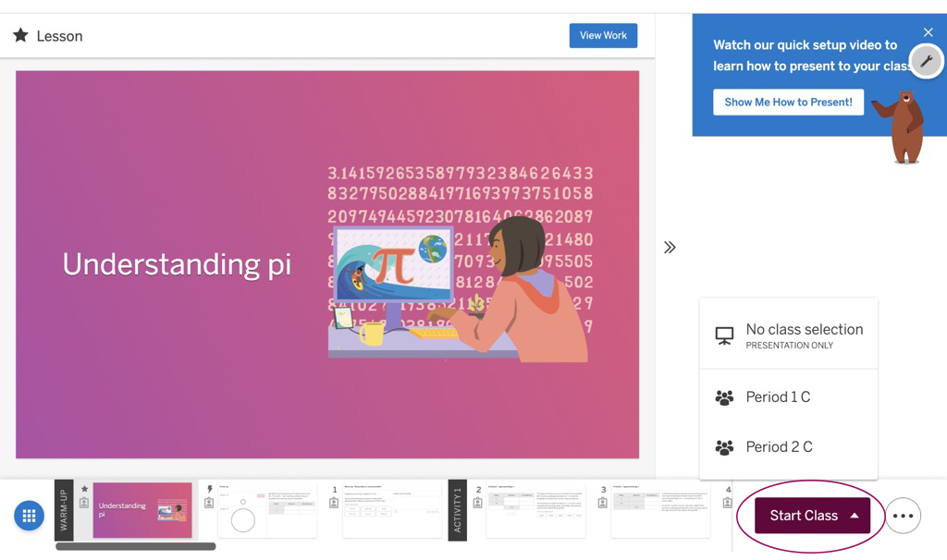This screenshot has width=947, height=560.
Task: Open the three-dots more options button
Action: [903, 516]
